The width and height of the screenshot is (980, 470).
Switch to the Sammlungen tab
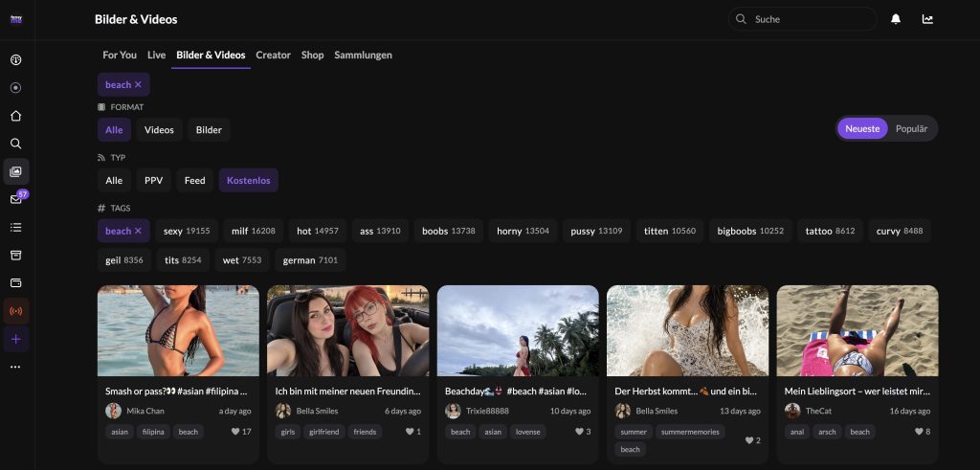[363, 55]
